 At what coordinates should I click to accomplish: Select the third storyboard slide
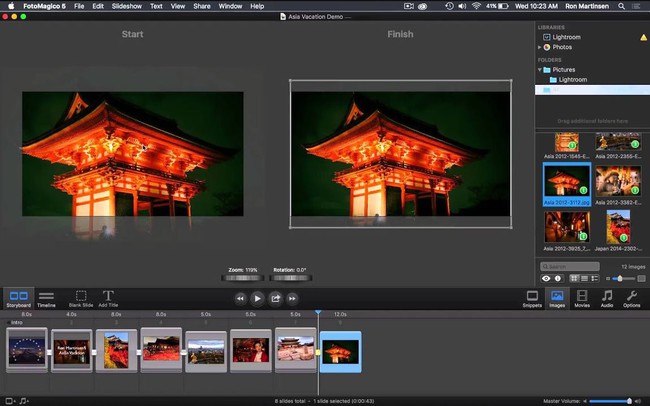coord(116,351)
